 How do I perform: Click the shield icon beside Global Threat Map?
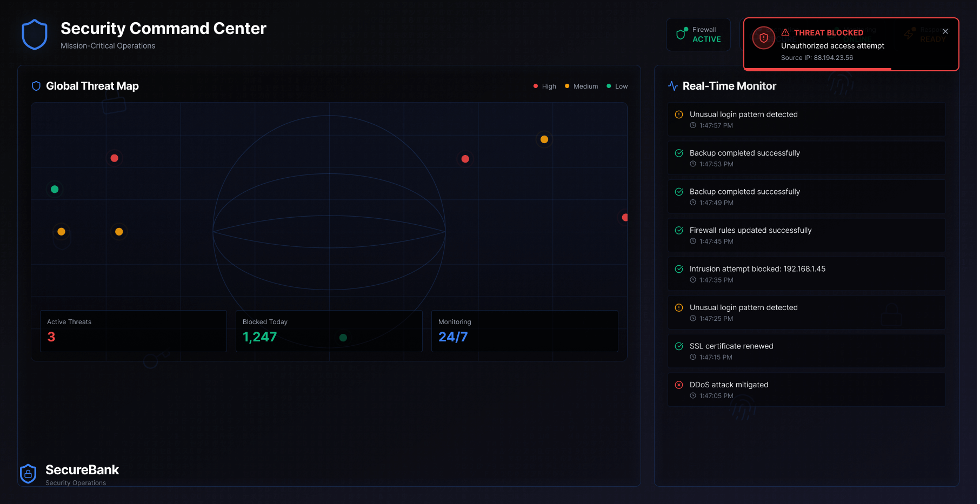[x=36, y=86]
